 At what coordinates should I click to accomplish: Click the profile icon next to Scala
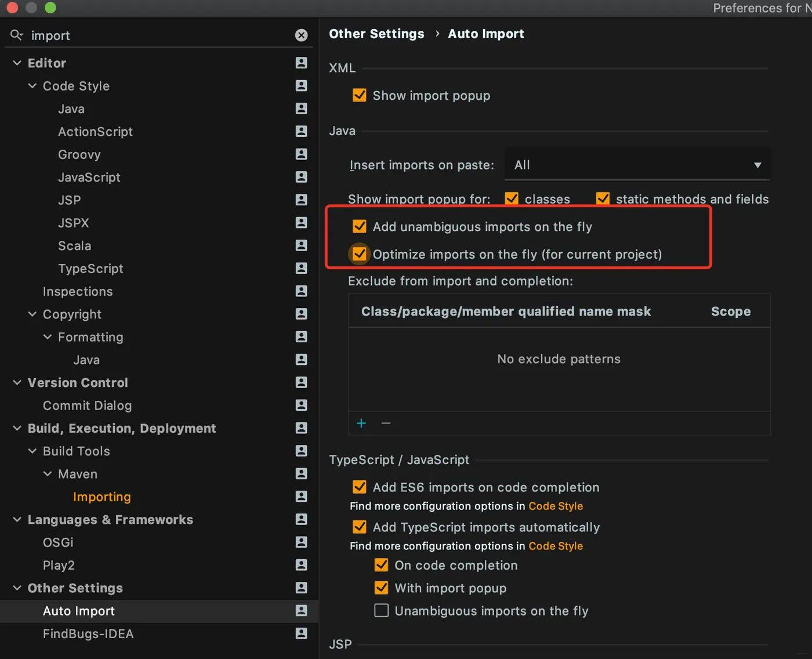(301, 245)
